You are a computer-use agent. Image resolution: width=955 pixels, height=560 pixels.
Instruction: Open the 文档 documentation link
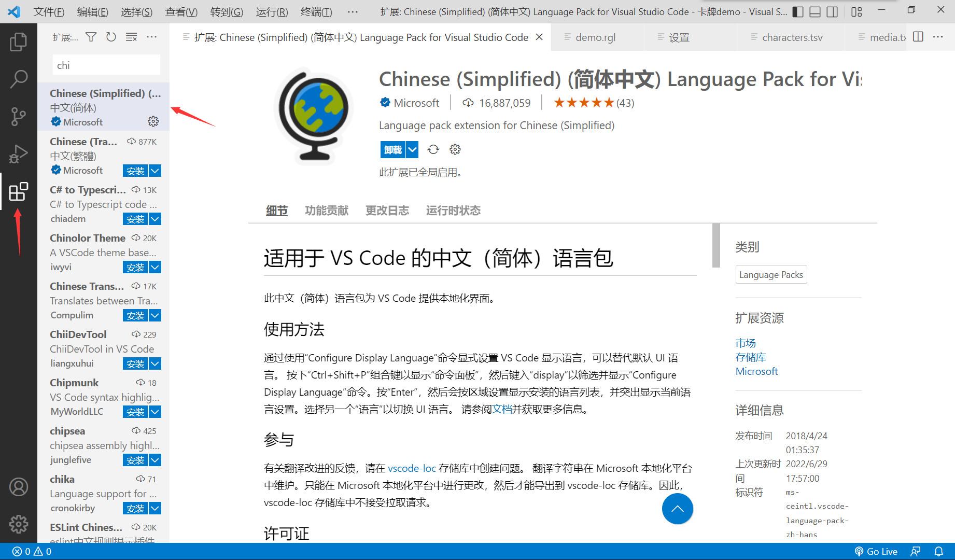(x=502, y=409)
